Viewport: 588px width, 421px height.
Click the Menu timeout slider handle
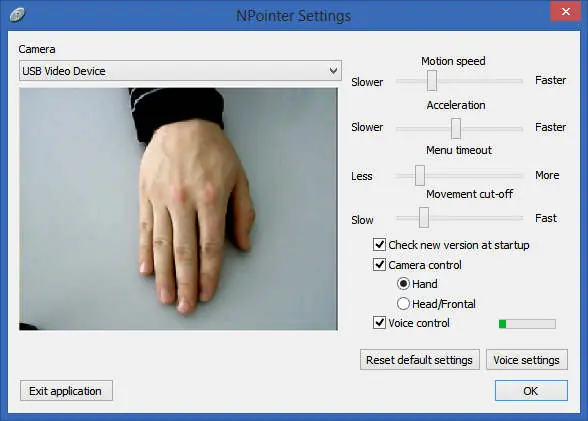(x=420, y=175)
